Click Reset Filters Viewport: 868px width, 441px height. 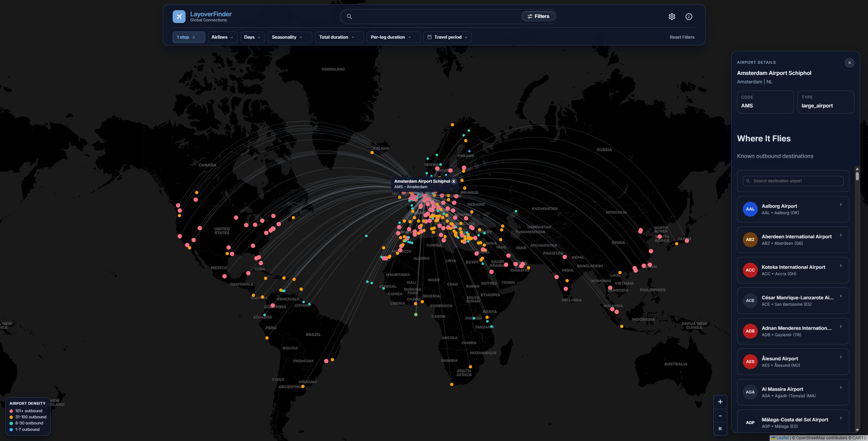pos(682,37)
